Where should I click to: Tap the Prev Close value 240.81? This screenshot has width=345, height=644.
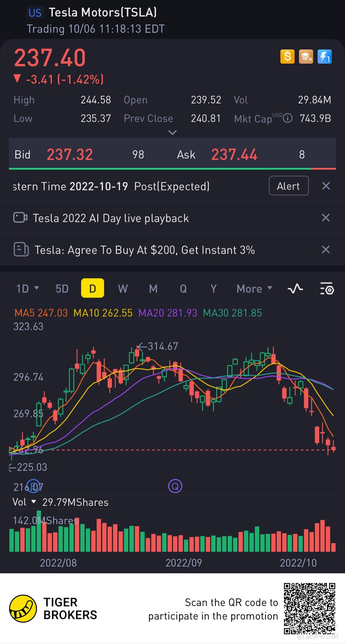point(206,118)
